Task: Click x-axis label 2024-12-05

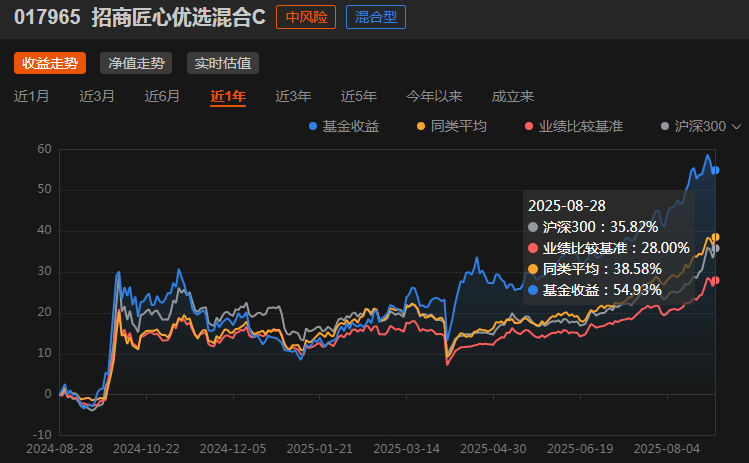Action: coord(233,449)
